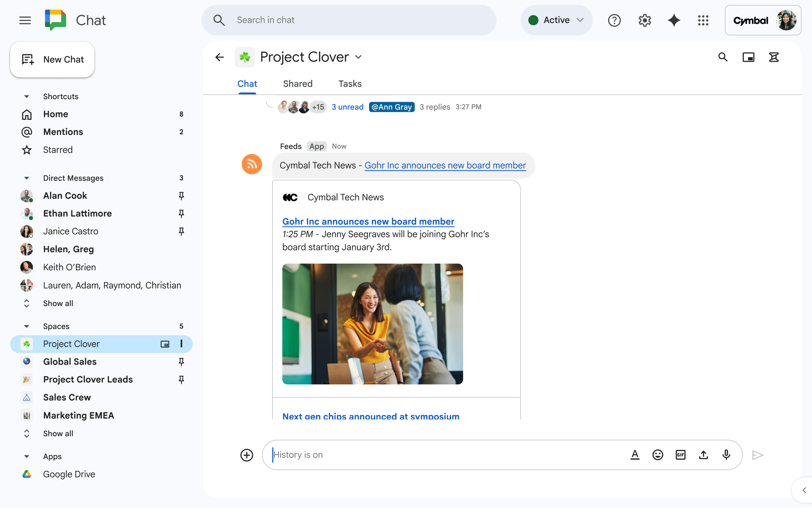Open a New Chat

[52, 59]
